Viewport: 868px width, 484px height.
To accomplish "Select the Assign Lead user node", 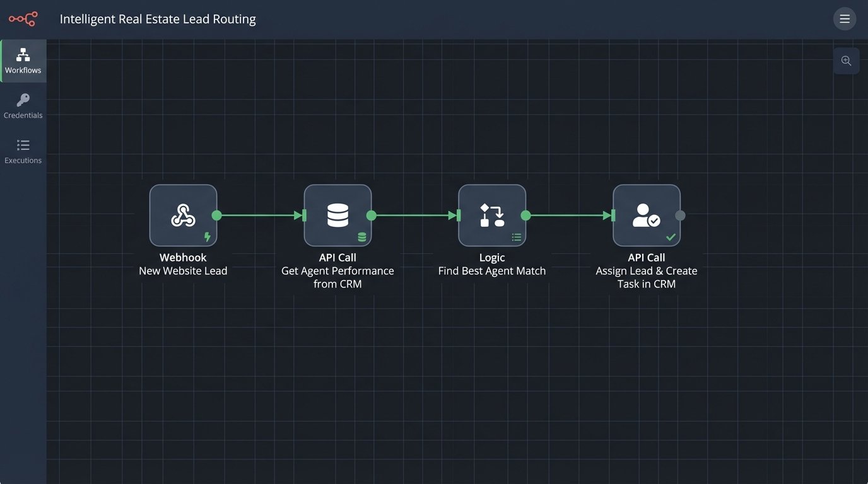I will point(646,216).
